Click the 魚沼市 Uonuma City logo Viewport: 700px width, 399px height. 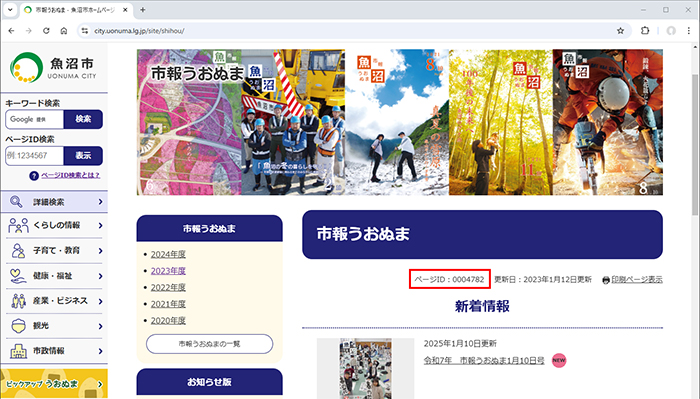54,67
